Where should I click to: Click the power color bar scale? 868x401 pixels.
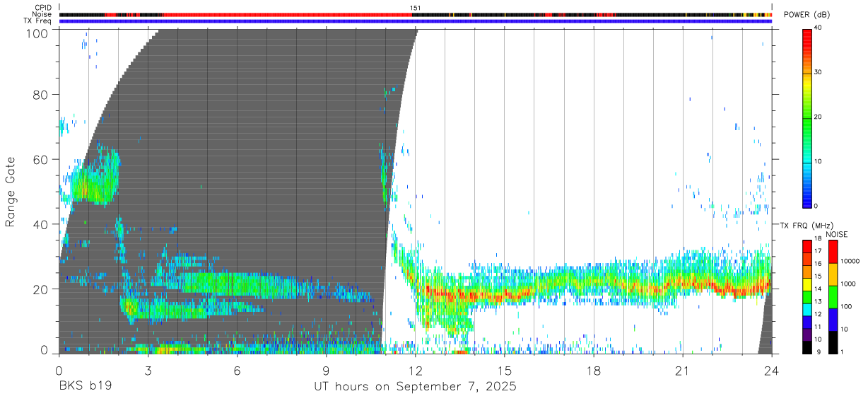point(807,117)
